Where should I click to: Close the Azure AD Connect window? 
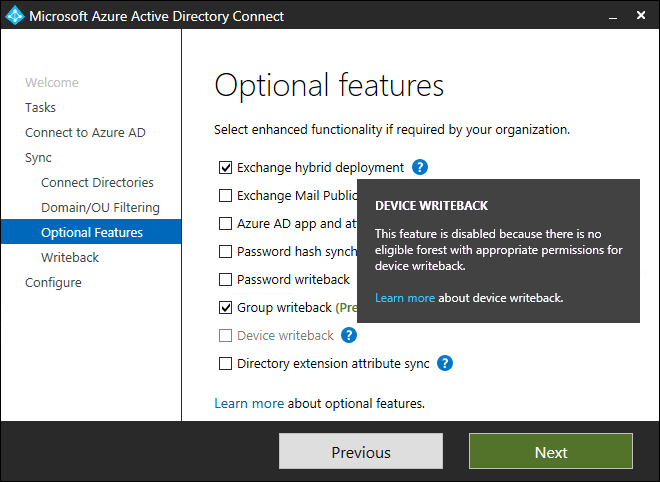pyautogui.click(x=641, y=16)
